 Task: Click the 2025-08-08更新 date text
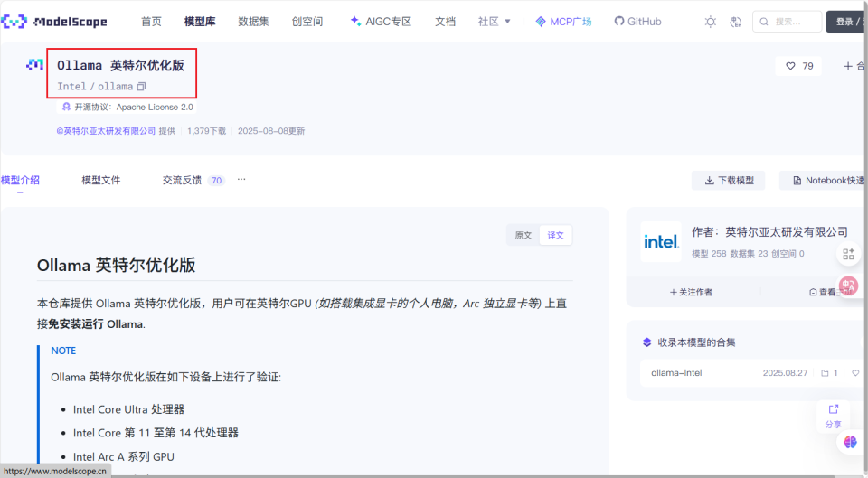coord(271,131)
